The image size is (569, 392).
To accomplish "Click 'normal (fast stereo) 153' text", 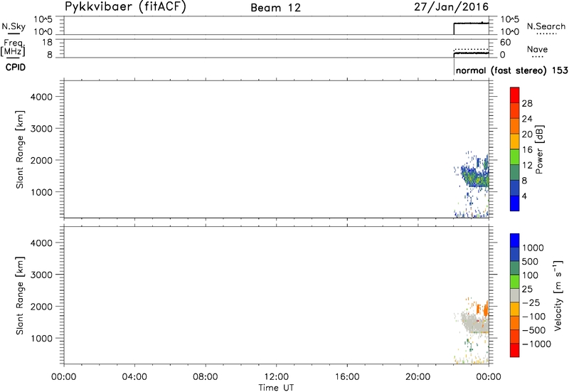I will (511, 70).
